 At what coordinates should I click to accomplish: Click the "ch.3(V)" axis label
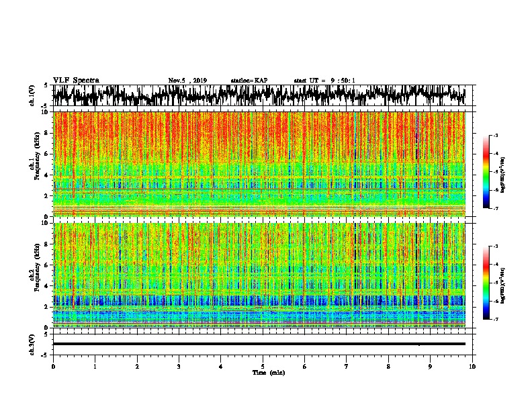(32, 345)
